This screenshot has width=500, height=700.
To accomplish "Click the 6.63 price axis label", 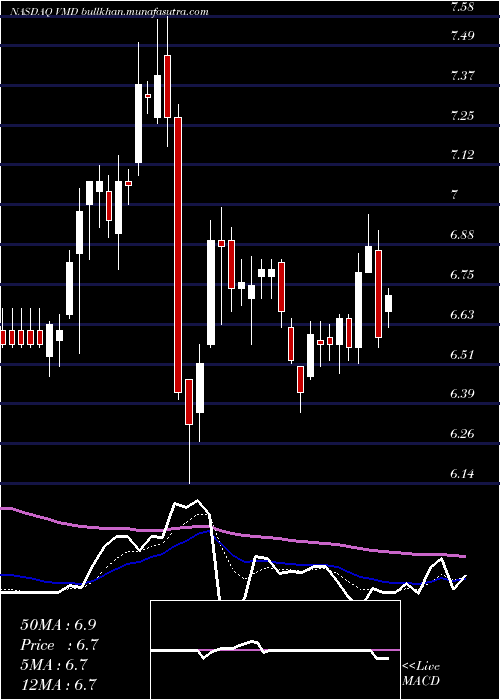I will point(462,315).
